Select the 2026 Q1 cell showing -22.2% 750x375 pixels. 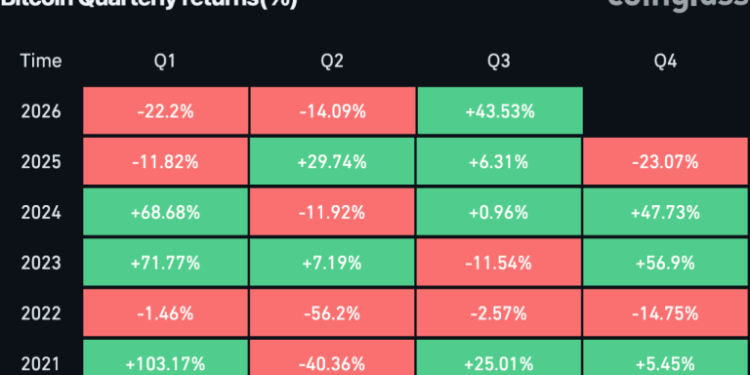point(165,110)
